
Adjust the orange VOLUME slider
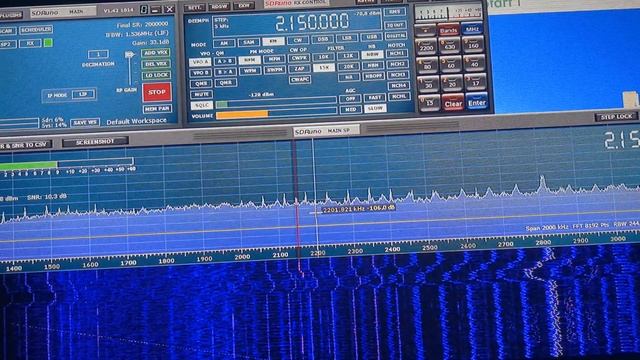[x=276, y=113]
